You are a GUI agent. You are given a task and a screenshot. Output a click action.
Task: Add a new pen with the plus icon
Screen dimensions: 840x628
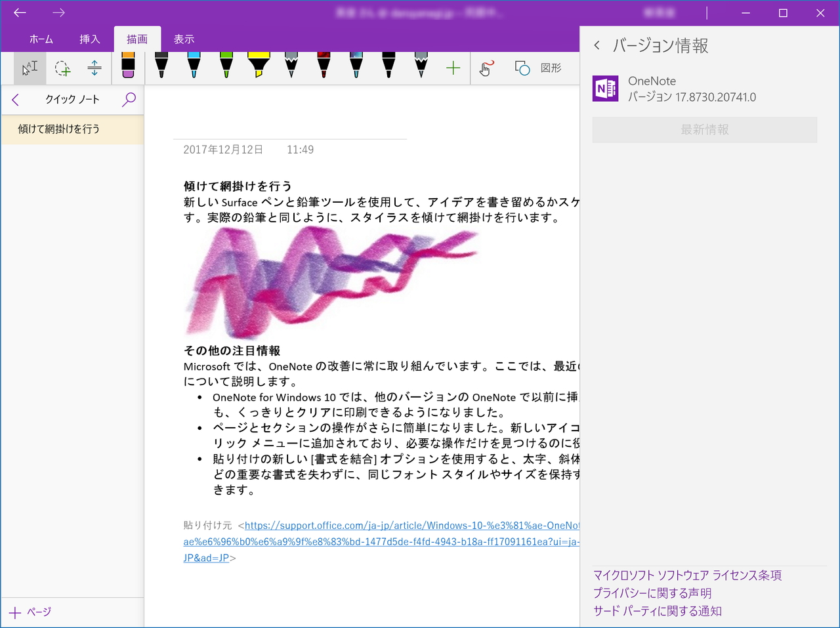click(453, 68)
